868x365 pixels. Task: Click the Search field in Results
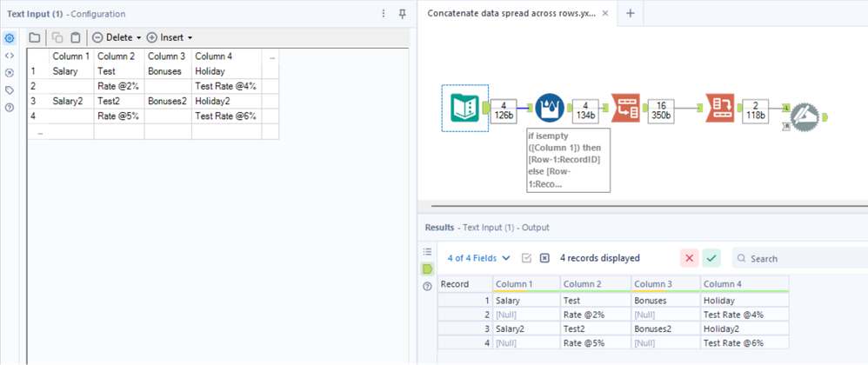(x=800, y=258)
